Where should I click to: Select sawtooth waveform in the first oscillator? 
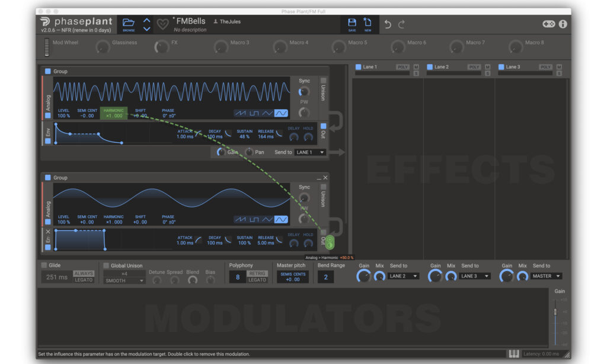(x=241, y=113)
